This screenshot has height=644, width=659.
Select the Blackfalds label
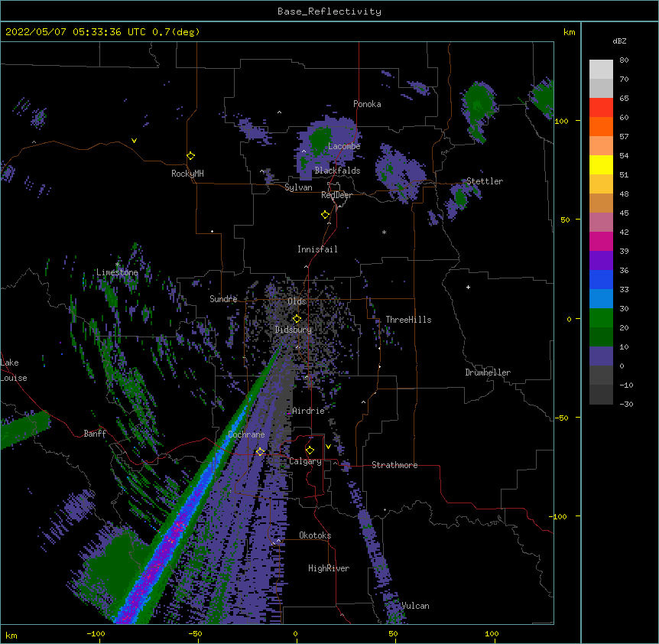tap(337, 171)
